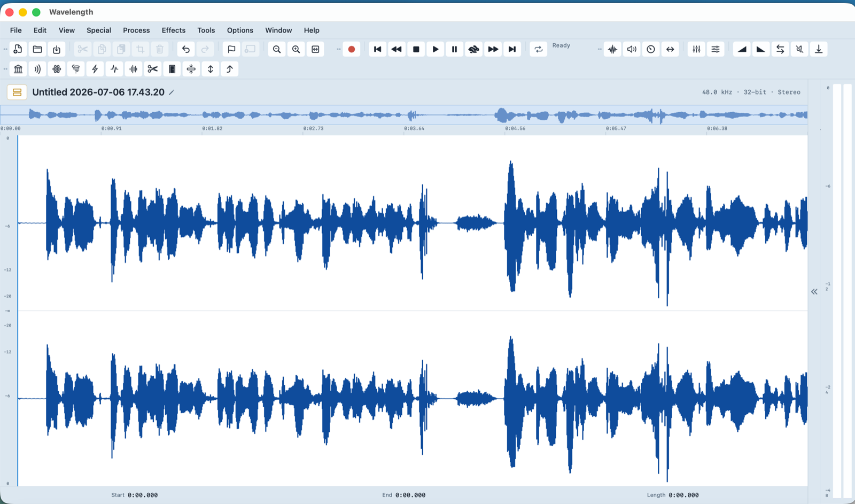Open the Special menu
855x504 pixels.
tap(99, 30)
